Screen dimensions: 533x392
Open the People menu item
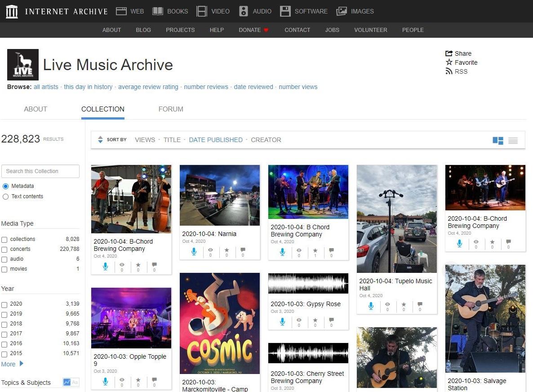[x=413, y=30]
